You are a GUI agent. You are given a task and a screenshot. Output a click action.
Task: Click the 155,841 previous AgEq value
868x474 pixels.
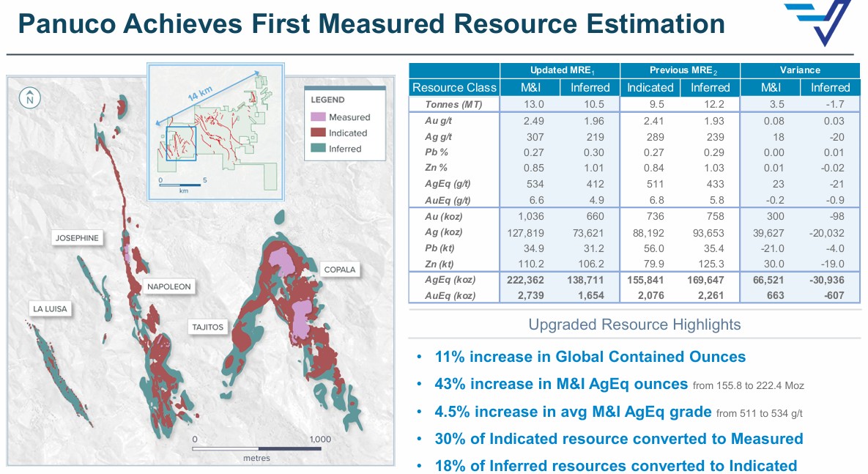[x=645, y=280]
